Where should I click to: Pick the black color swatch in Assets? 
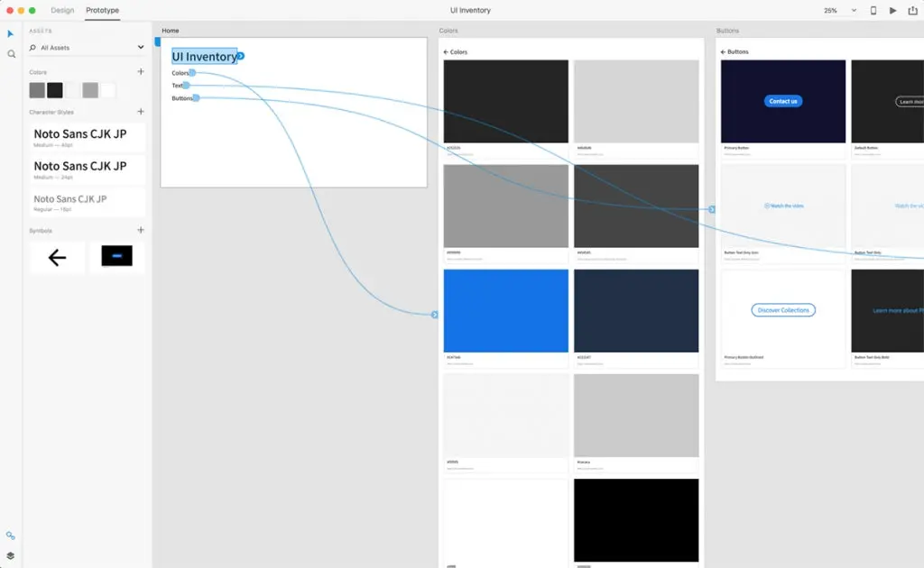pos(55,90)
